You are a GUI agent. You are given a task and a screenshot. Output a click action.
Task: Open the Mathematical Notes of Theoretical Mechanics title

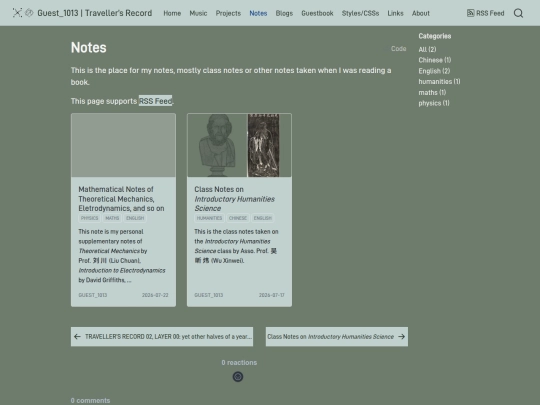[x=121, y=199]
